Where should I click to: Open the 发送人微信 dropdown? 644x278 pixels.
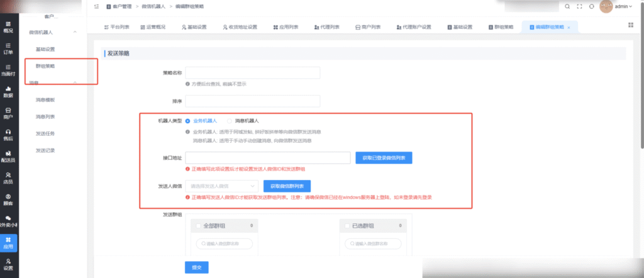click(222, 186)
